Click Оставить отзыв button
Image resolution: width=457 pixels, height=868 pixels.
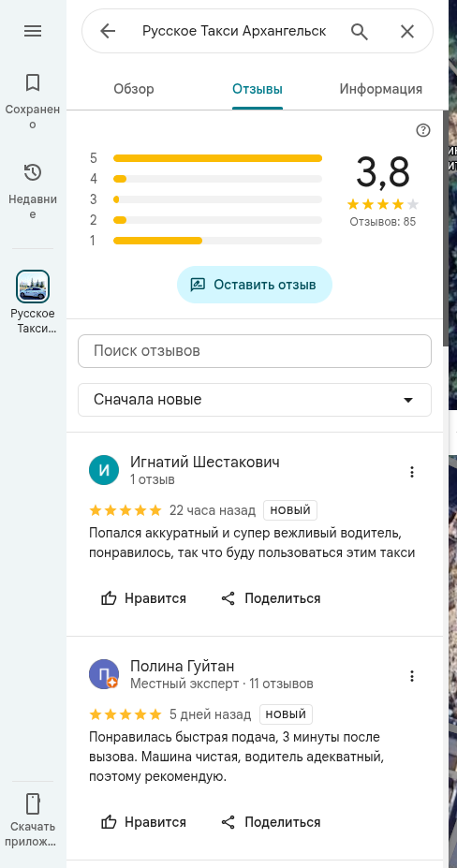pos(255,285)
